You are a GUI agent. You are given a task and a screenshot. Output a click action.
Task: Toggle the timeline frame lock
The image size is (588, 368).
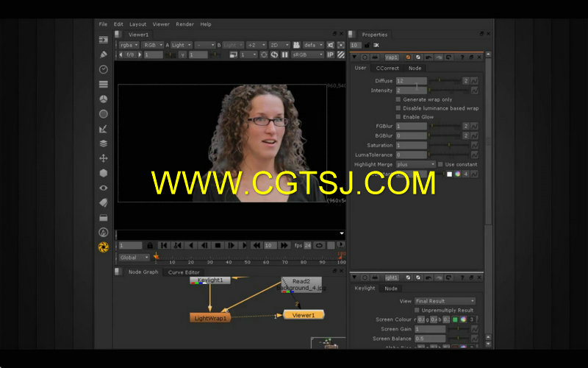coord(150,246)
